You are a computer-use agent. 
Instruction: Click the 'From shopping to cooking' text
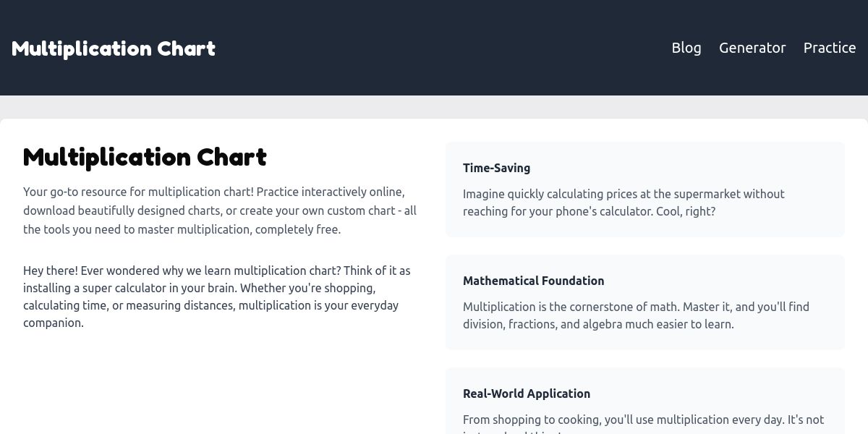pos(642,420)
